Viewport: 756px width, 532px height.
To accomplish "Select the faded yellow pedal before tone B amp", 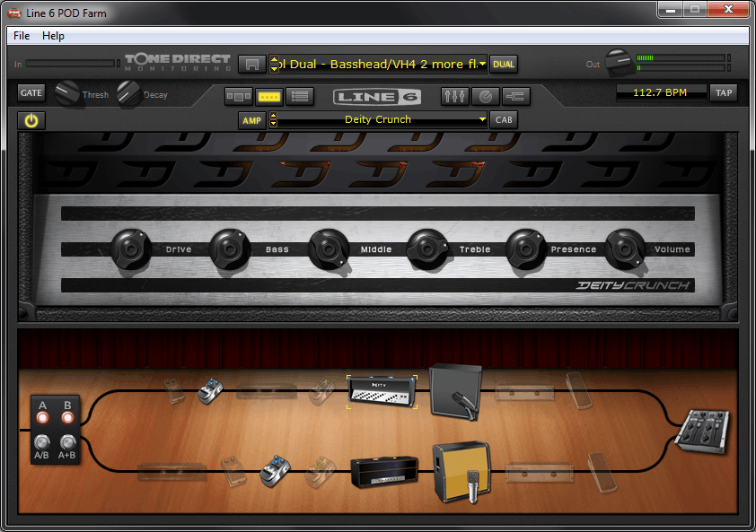I will coord(321,472).
